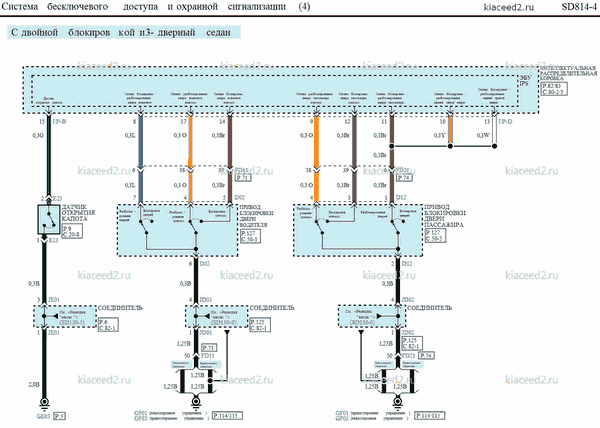Screen dimensions: 600x428
Task: Click the 0,3G wire label
Action: pos(38,135)
